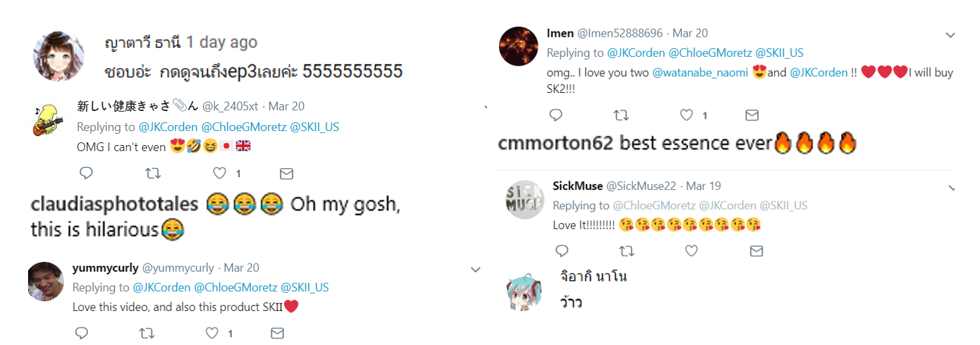Image resolution: width=980 pixels, height=345 pixels.
Task: Retweet Imen's 'I will buy SK2' tweet
Action: (x=621, y=116)
